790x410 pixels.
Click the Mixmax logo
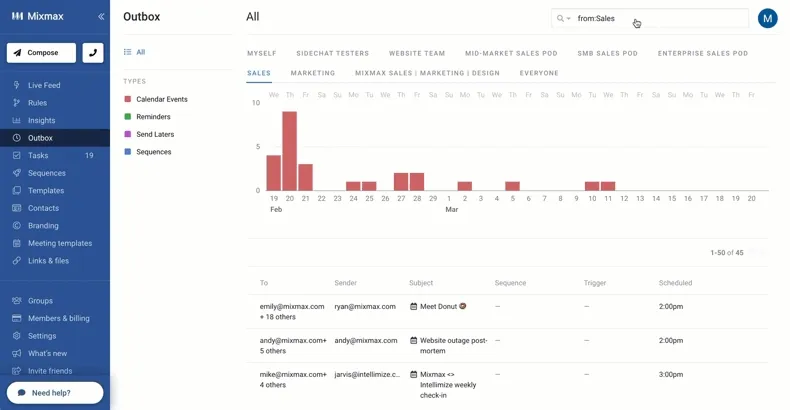coord(38,16)
